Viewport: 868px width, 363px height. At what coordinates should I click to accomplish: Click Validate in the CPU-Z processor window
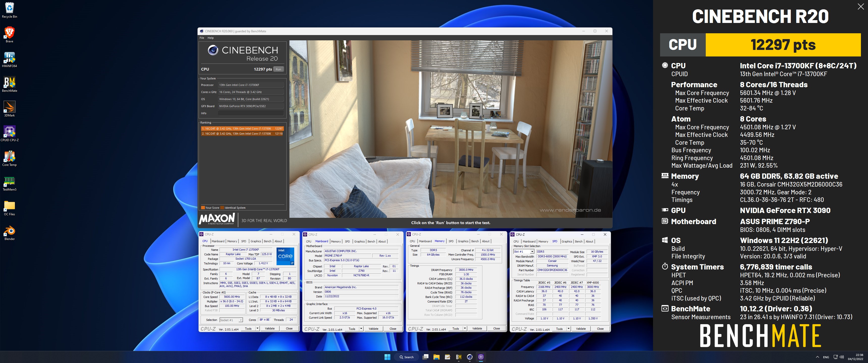[269, 328]
